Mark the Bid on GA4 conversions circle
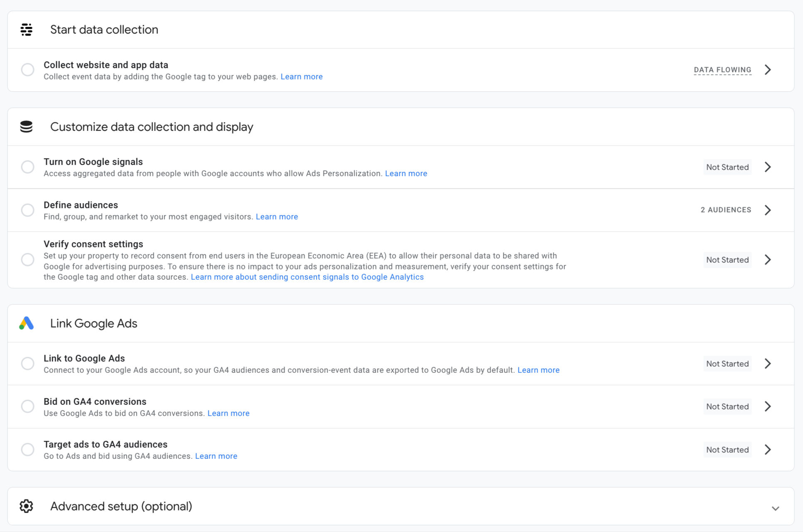Image resolution: width=803 pixels, height=532 pixels. pyautogui.click(x=28, y=406)
